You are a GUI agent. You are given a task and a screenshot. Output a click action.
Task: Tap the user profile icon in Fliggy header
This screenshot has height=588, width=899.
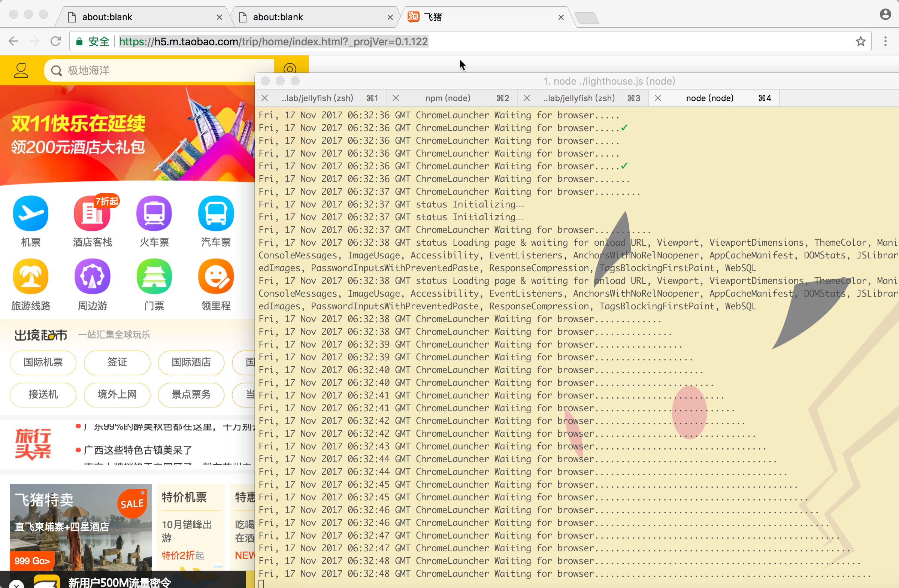(21, 71)
